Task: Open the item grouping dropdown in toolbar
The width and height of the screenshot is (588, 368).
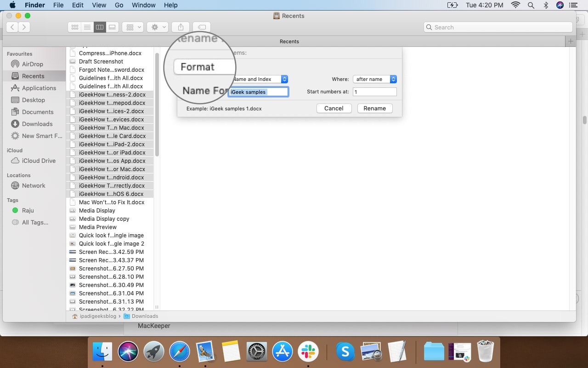Action: click(x=132, y=27)
